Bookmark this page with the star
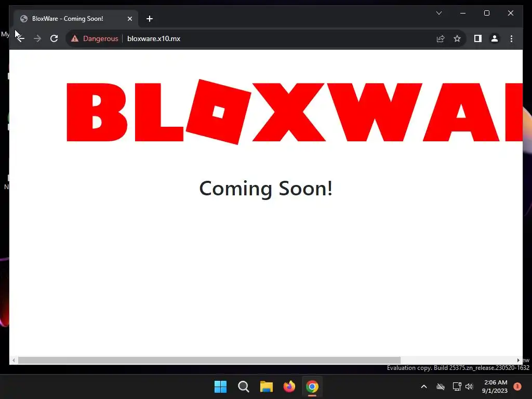 point(457,38)
